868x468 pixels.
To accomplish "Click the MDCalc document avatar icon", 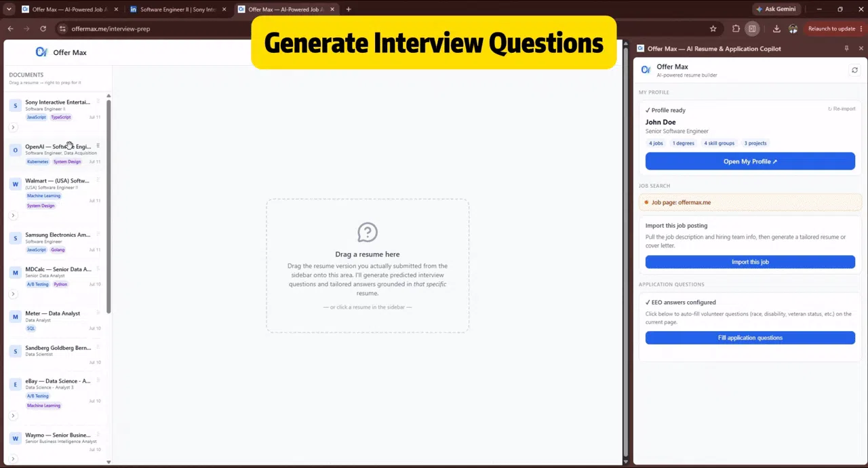I will (15, 273).
